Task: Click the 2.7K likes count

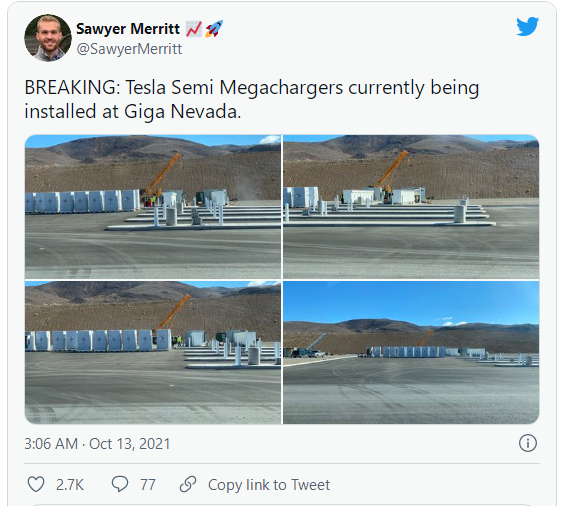Action: coord(70,485)
